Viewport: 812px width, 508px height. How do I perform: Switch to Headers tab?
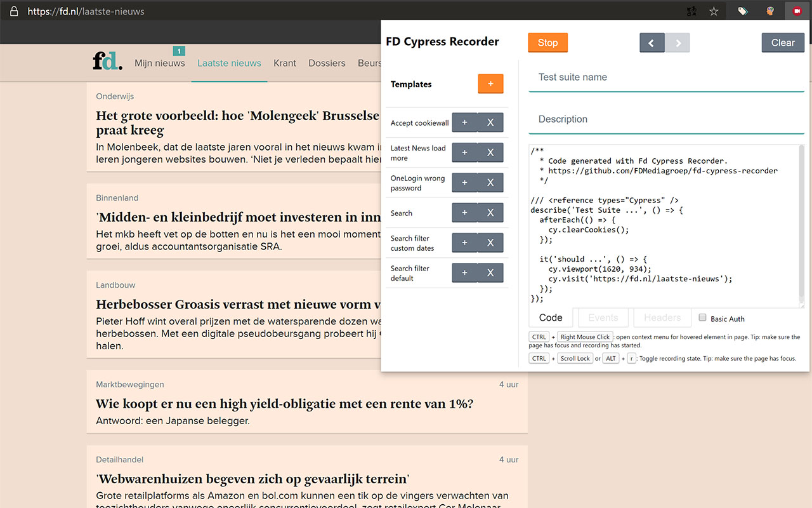pos(662,317)
